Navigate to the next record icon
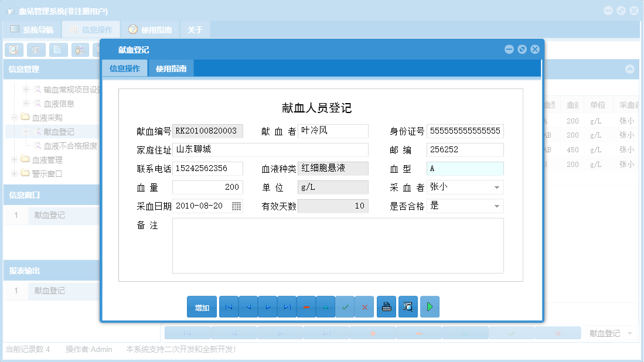The width and height of the screenshot is (644, 362). coord(267,306)
